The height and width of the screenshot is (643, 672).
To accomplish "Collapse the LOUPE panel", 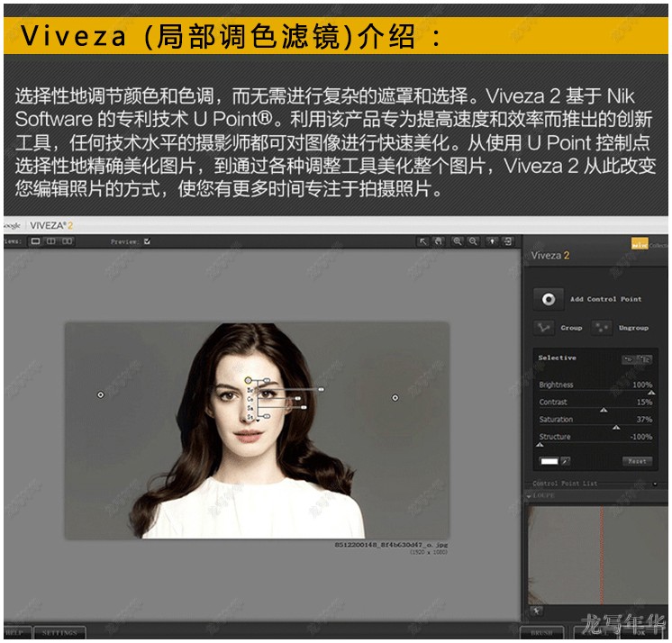I will point(529,495).
